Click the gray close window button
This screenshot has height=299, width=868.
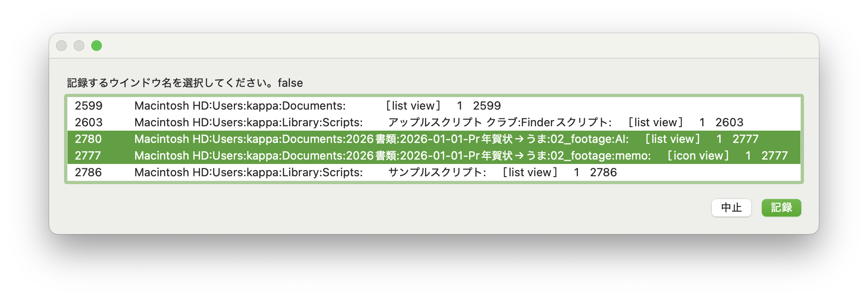(61, 46)
